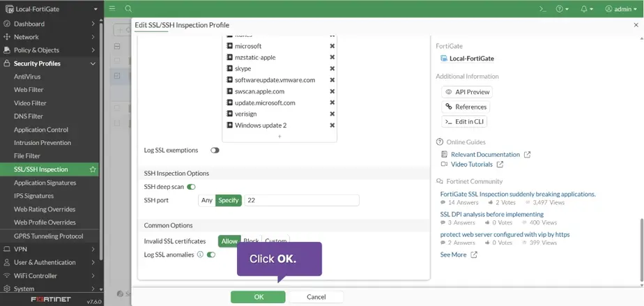Click Edit in CLI button

coord(464,122)
